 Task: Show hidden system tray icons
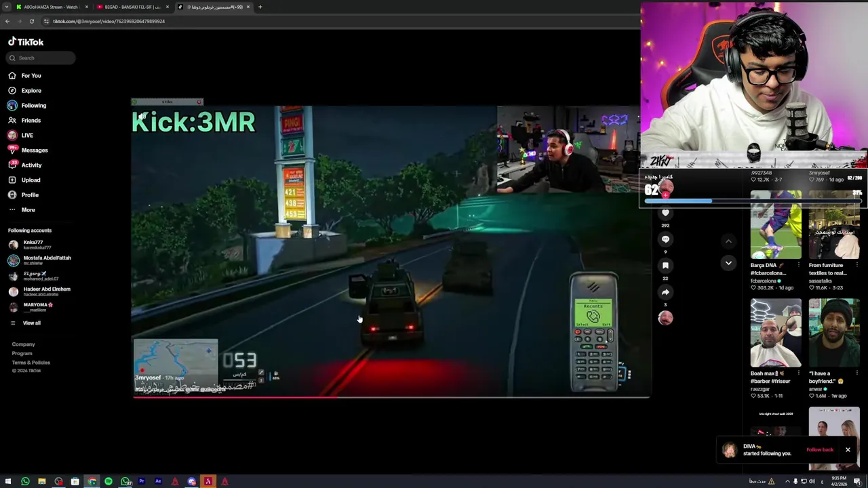[787, 481]
